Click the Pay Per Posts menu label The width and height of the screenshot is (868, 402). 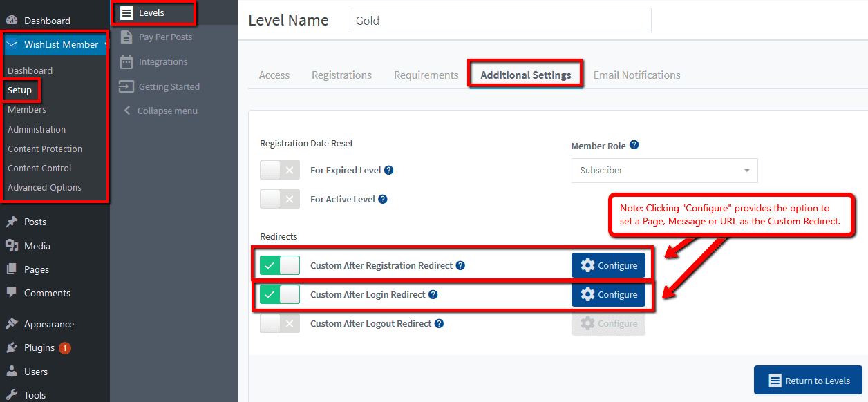coord(165,37)
